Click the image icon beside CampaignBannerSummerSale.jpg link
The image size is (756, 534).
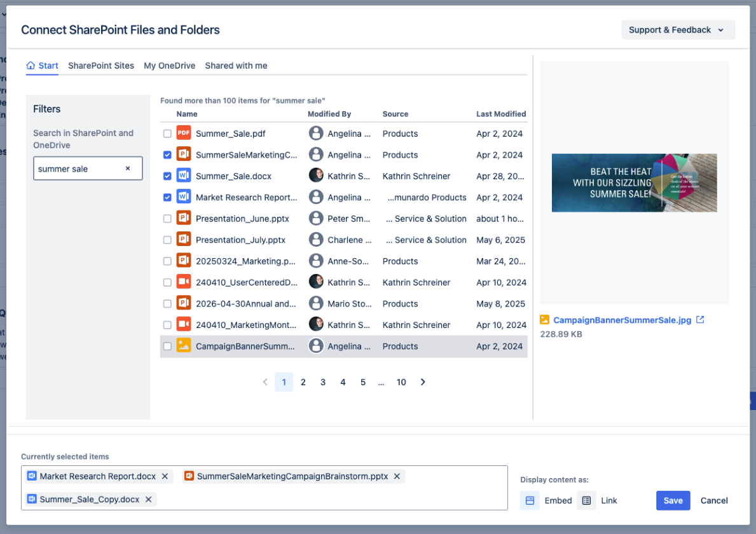[544, 320]
